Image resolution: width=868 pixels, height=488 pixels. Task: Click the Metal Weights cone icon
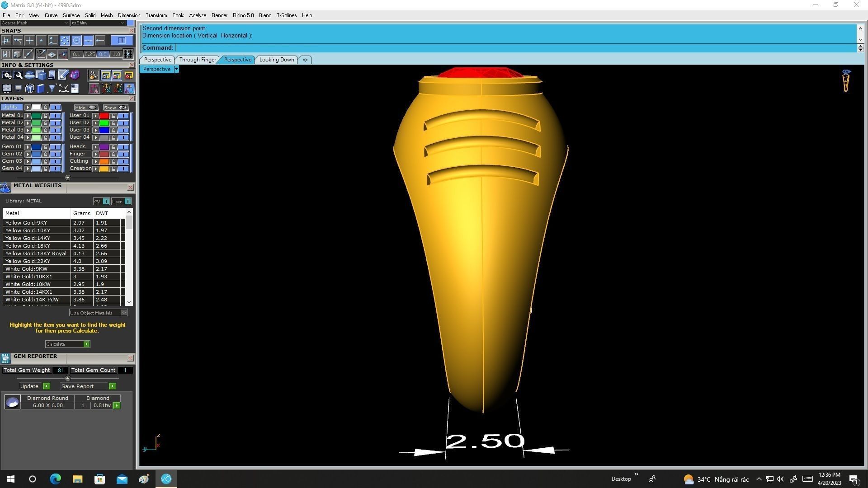click(5, 188)
